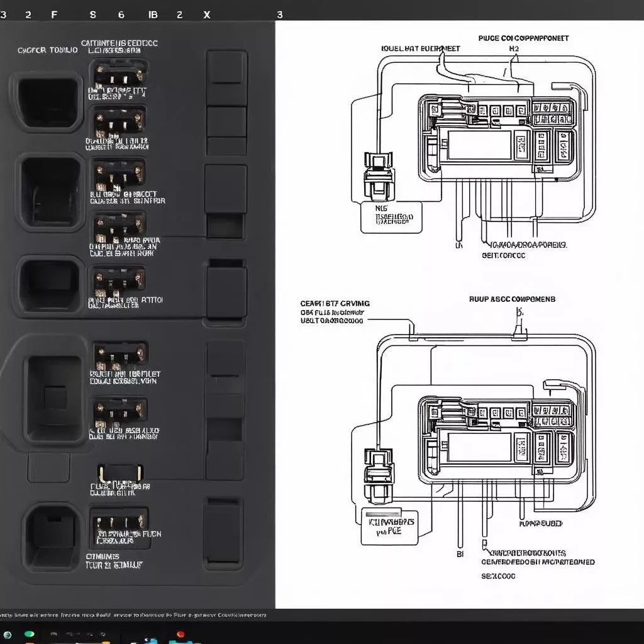The width and height of the screenshot is (644, 644).
Task: Click the connector plug in lower wiring diagram
Action: click(379, 474)
